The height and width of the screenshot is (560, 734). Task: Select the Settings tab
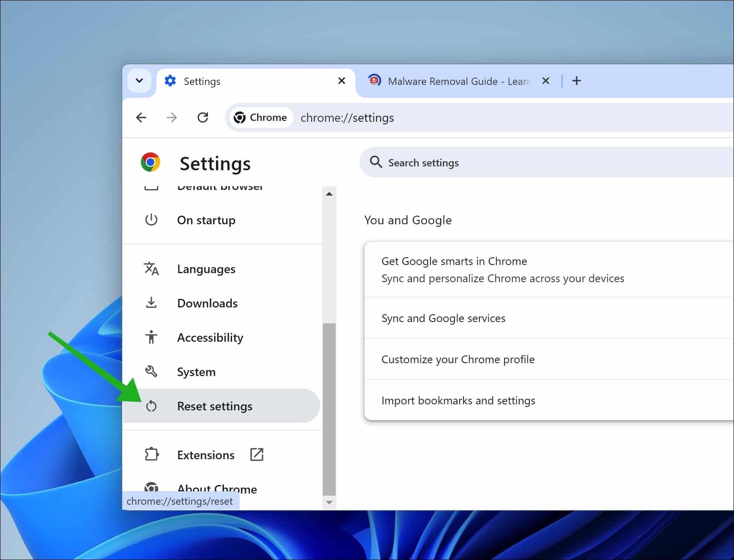[x=202, y=81]
